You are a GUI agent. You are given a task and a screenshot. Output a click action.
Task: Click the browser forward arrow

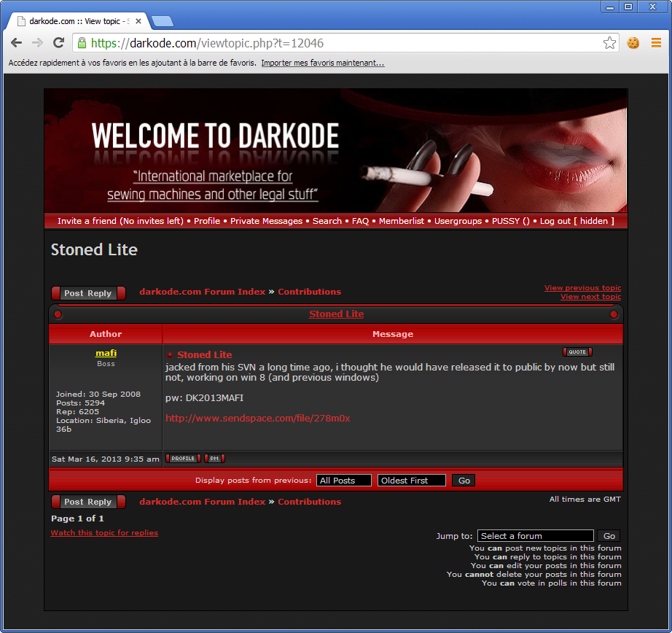click(38, 43)
